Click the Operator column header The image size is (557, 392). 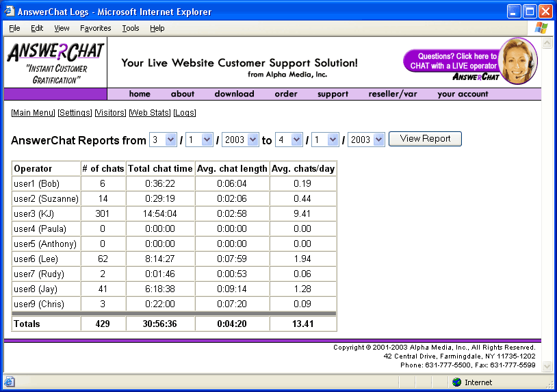(x=46, y=169)
